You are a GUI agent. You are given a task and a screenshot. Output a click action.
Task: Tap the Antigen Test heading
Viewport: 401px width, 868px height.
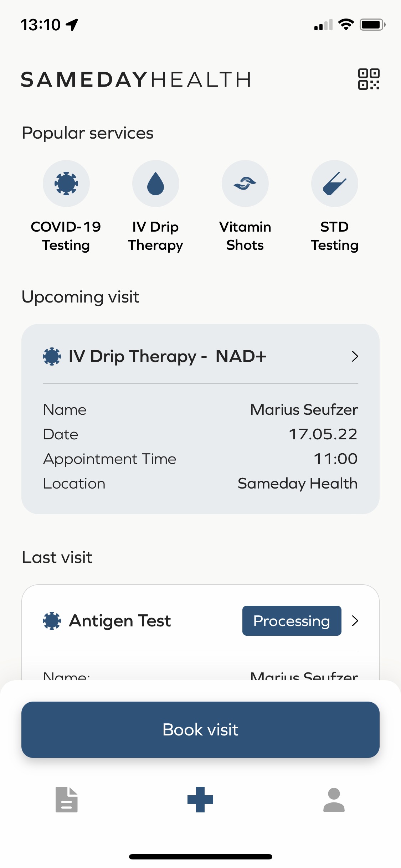point(120,621)
